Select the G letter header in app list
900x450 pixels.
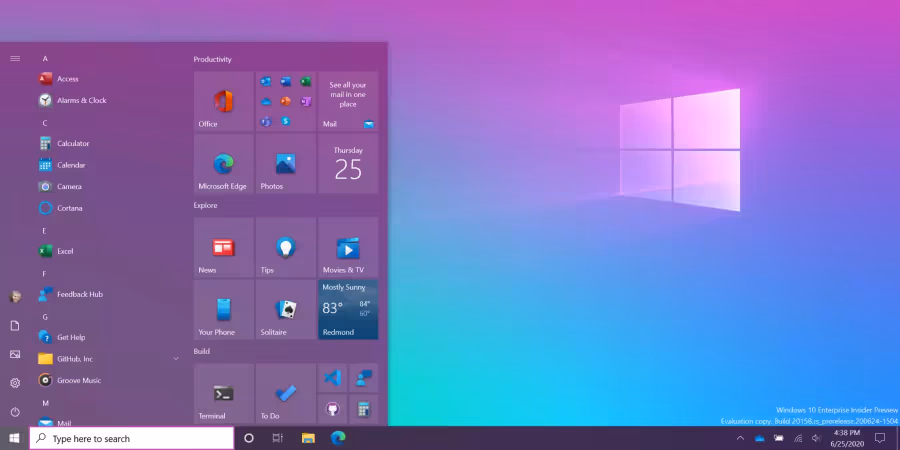click(45, 317)
